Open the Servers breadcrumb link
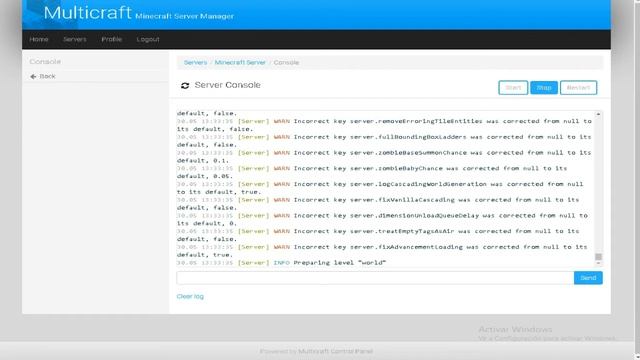640x360 pixels. 196,62
